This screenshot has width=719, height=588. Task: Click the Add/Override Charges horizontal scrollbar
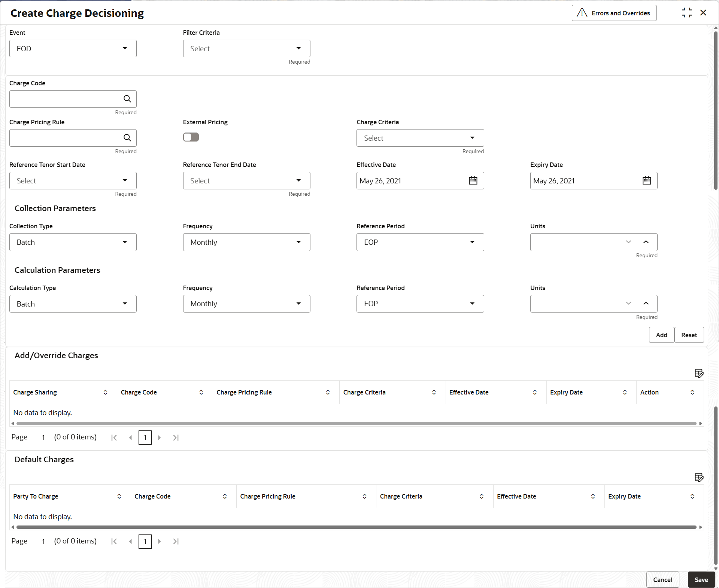[x=356, y=424]
